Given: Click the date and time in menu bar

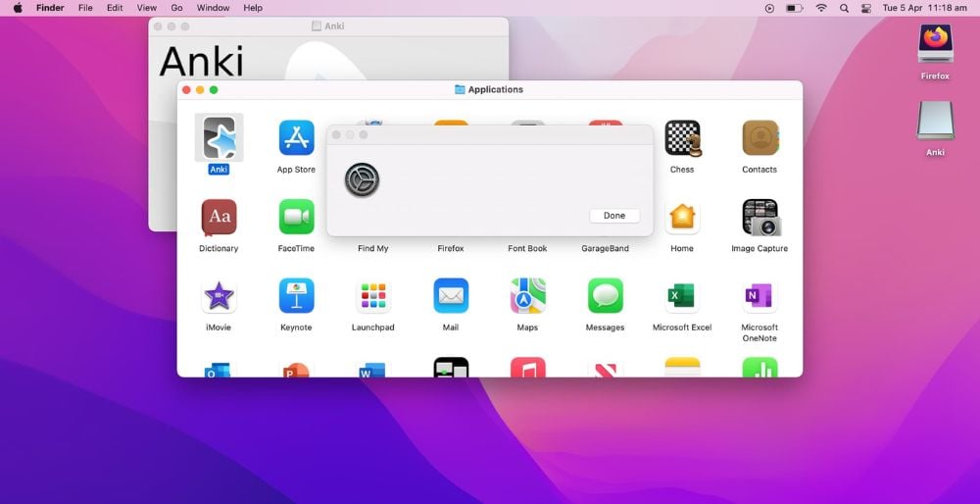Looking at the screenshot, I should tap(924, 8).
